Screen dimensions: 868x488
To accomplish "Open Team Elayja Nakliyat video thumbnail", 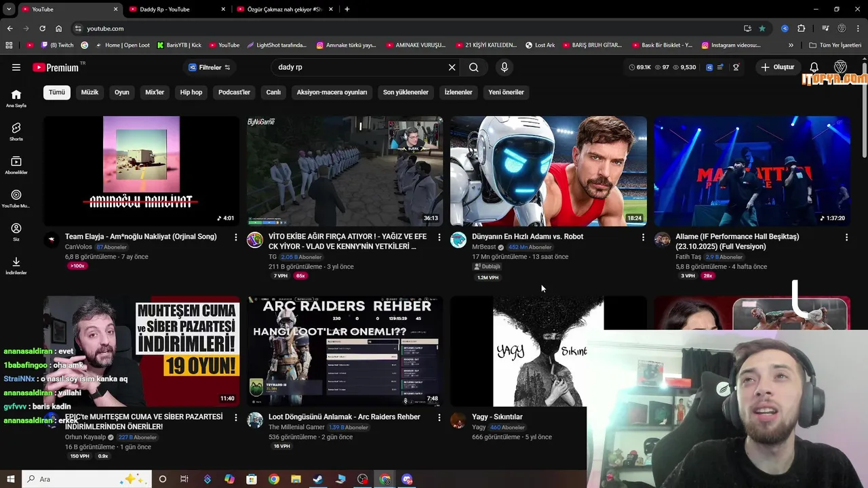I will pos(142,171).
